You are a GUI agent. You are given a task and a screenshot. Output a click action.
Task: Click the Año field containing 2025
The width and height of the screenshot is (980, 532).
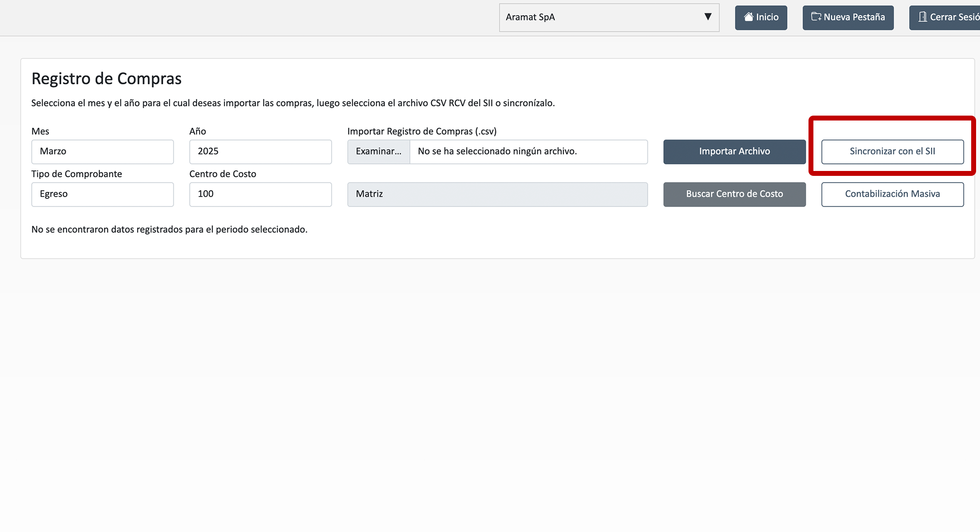click(260, 152)
